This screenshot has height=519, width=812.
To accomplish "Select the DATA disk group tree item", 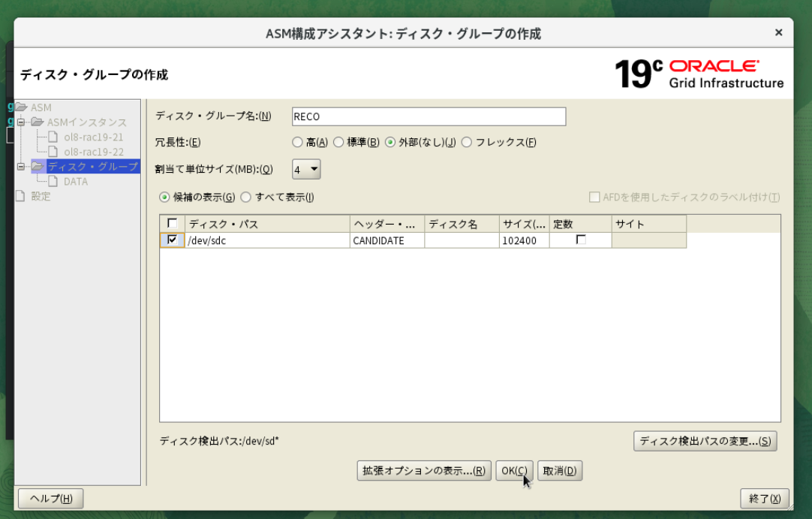I will click(x=76, y=182).
